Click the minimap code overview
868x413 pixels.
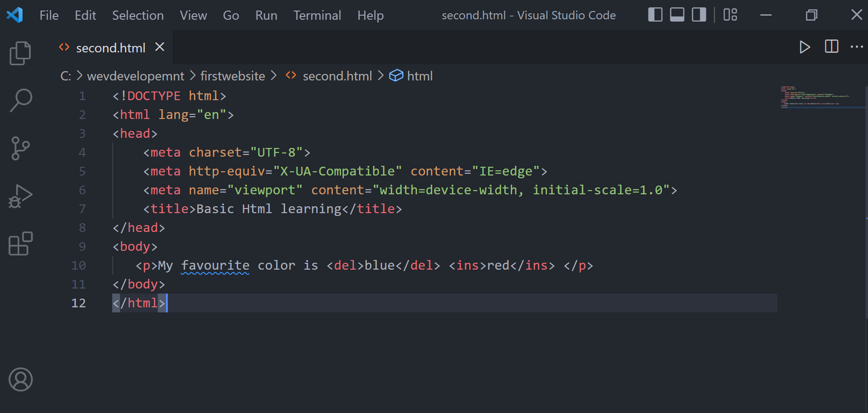click(814, 96)
